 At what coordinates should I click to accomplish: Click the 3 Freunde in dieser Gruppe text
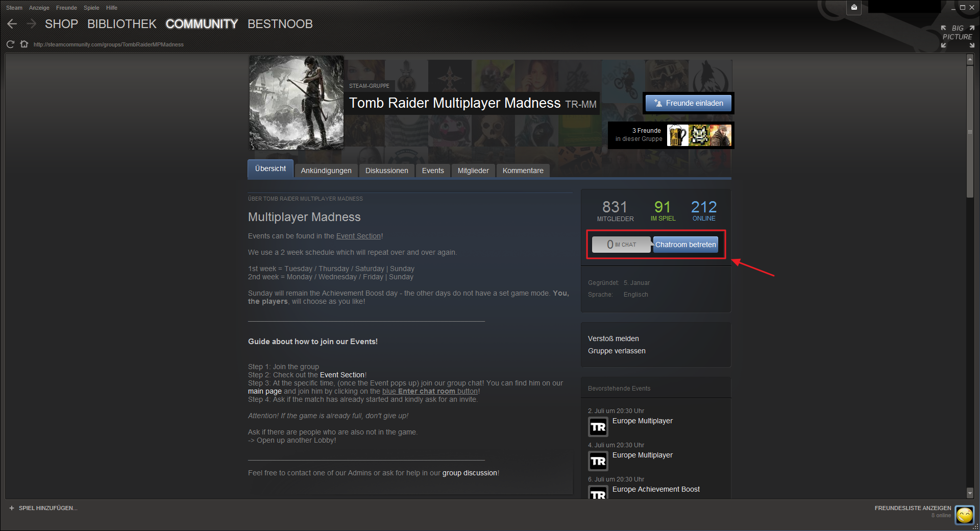(x=639, y=135)
